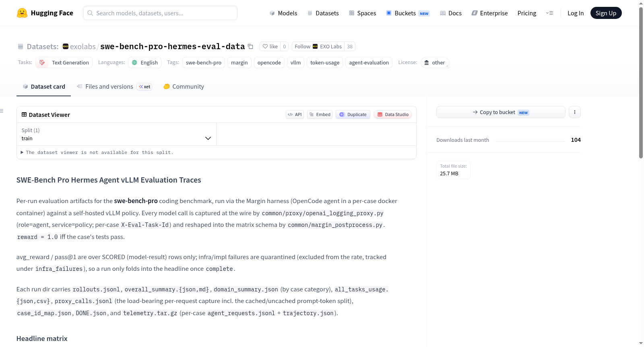Click the Datasets: breadcrumb link
644x347 pixels.
42,46
